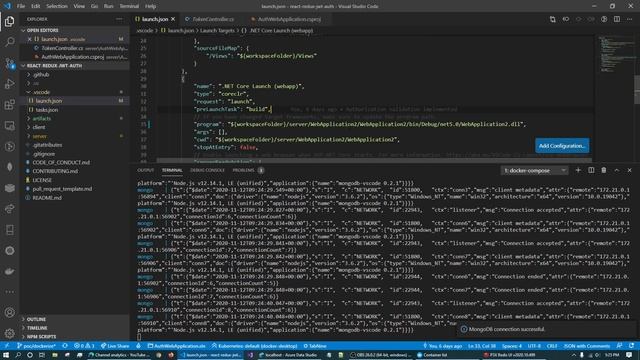Open the Manage gear icon

click(x=9, y=333)
